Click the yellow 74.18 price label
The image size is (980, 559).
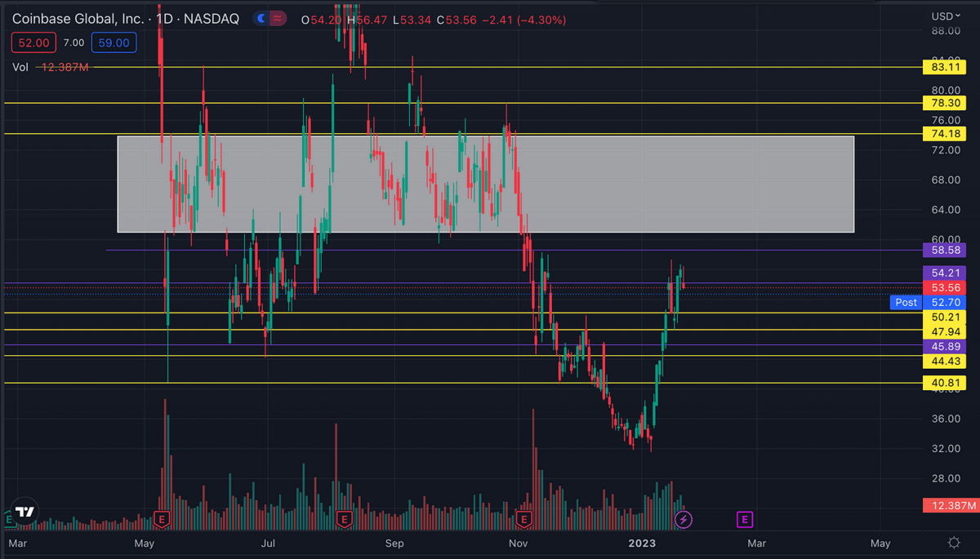(946, 134)
